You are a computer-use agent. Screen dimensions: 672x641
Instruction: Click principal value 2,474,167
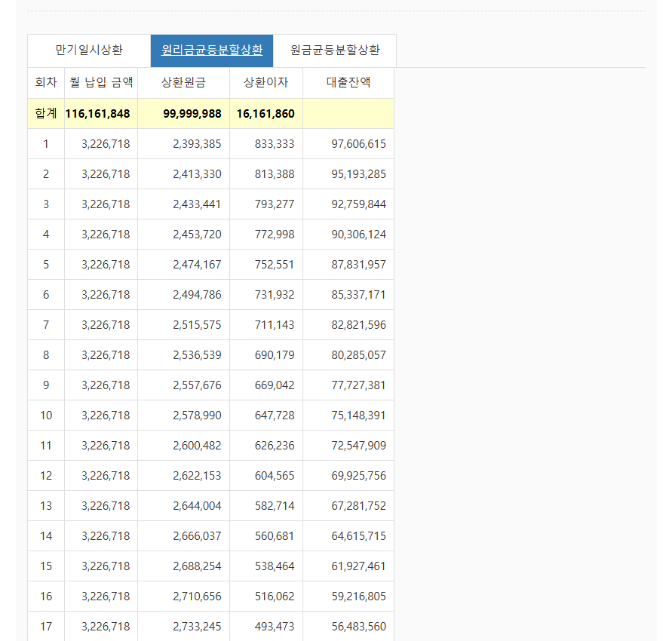pos(197,265)
